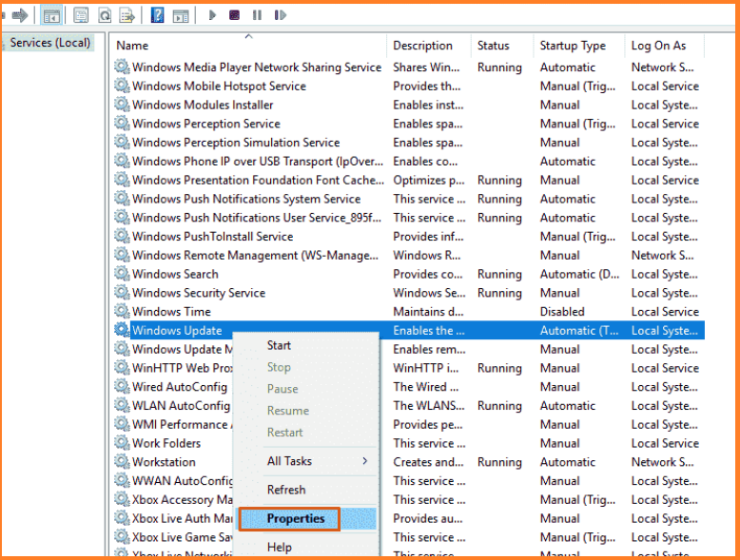Select the WWAN AutoConfig service row
This screenshot has width=740, height=560.
[409, 481]
